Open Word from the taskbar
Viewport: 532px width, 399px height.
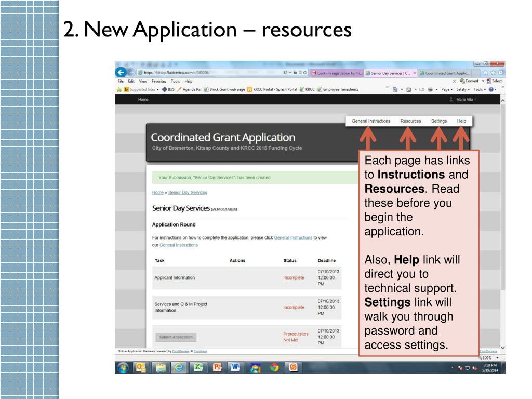coord(235,367)
